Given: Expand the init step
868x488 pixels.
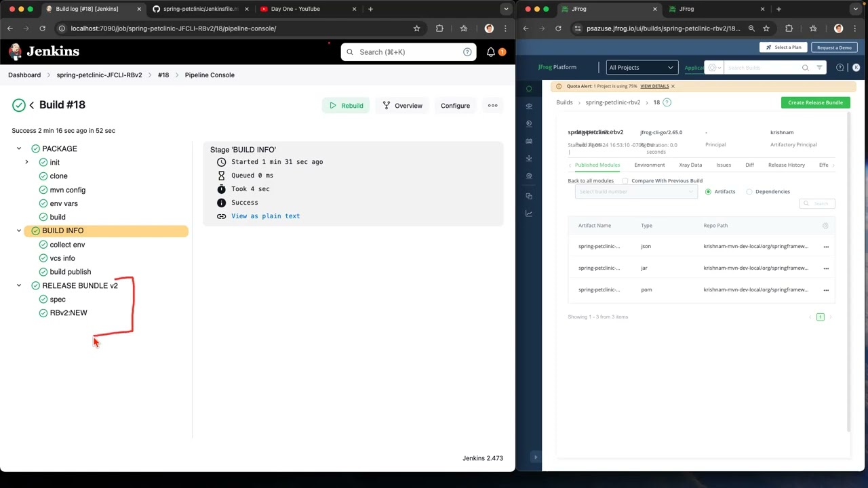Looking at the screenshot, I should click(x=26, y=162).
